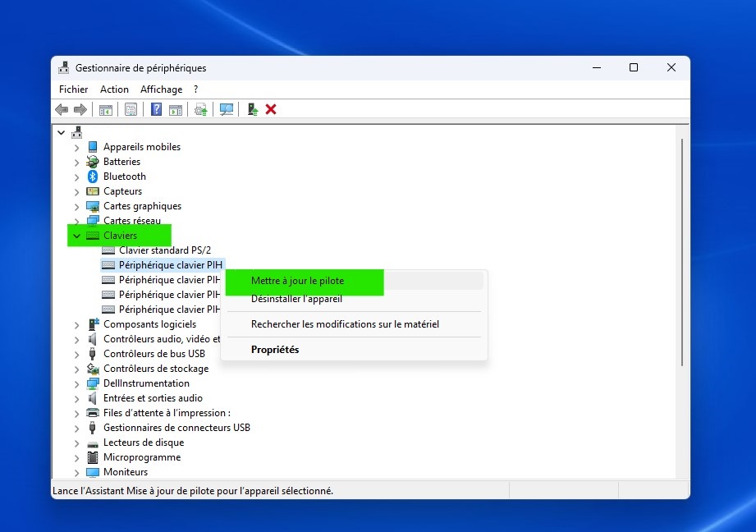Select the highlighted Périphérique clavier PIH row
The image size is (756, 532).
click(163, 265)
